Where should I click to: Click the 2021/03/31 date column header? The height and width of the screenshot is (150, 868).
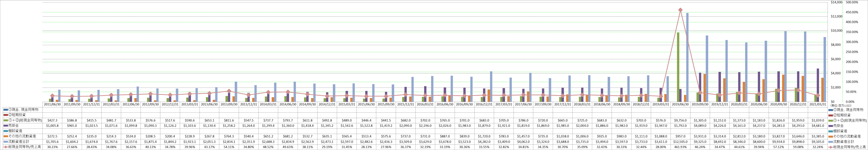pos(818,104)
